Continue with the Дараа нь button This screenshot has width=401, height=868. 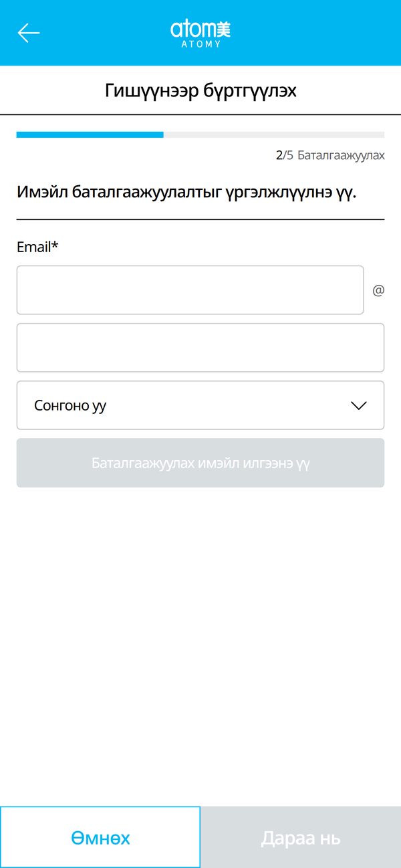tap(301, 837)
